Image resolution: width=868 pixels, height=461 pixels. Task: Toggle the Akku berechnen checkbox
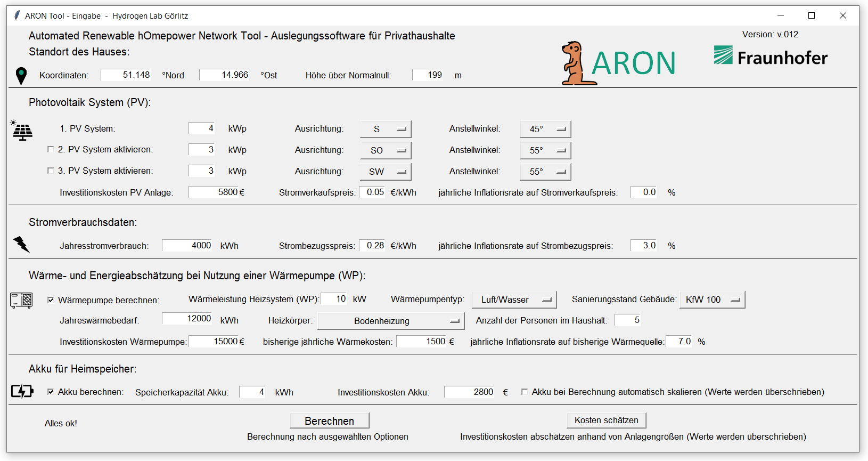[x=51, y=392]
